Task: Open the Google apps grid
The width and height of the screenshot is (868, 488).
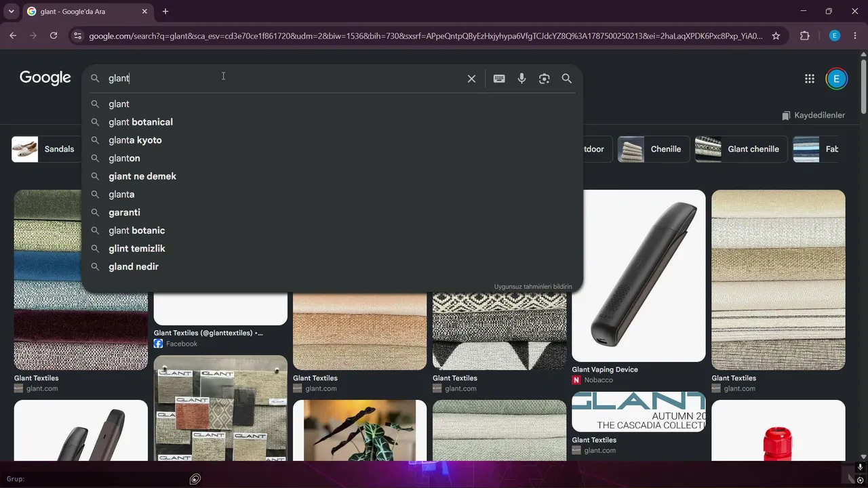Action: [810, 79]
